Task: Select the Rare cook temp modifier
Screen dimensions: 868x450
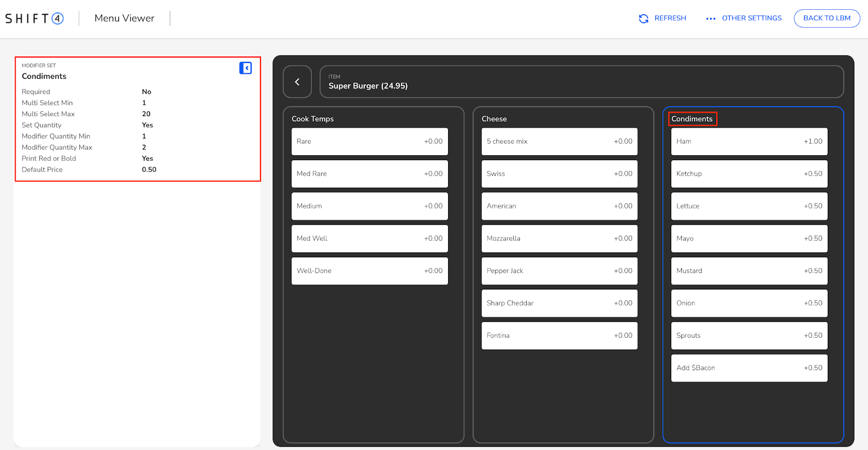Action: 369,142
